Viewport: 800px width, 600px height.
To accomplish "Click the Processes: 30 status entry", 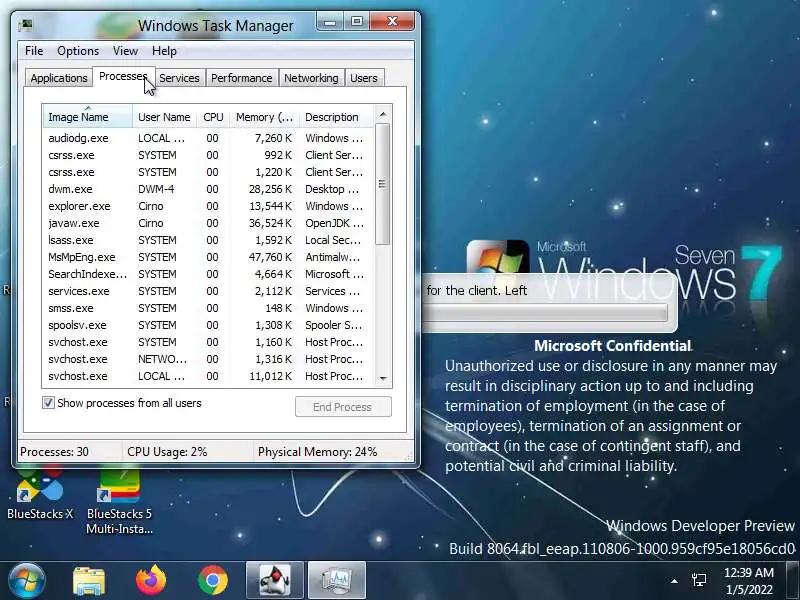I will pos(70,452).
